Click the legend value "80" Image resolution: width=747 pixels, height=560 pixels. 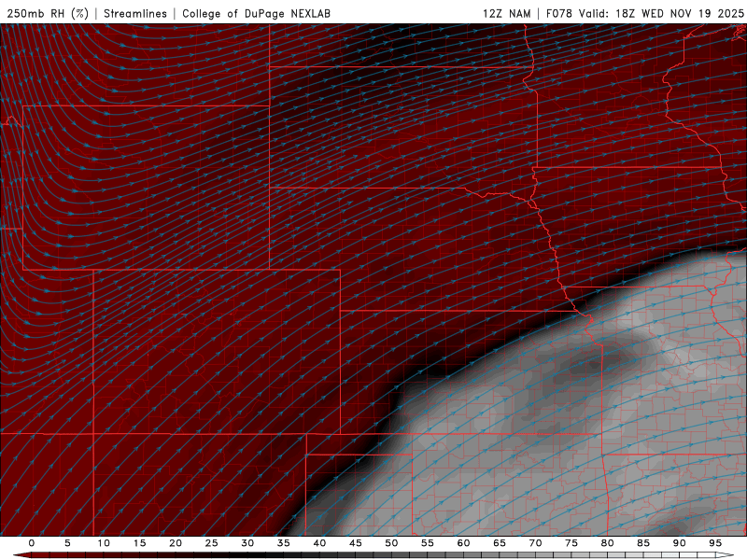[608, 543]
